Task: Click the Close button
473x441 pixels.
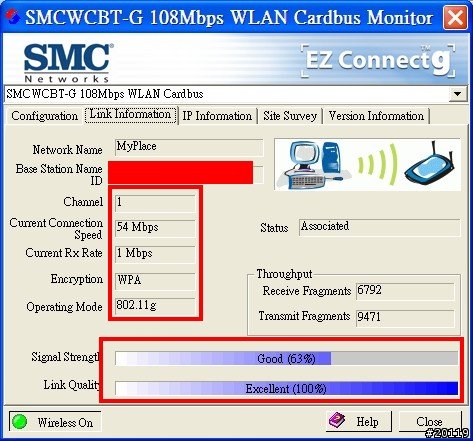Action: click(430, 421)
